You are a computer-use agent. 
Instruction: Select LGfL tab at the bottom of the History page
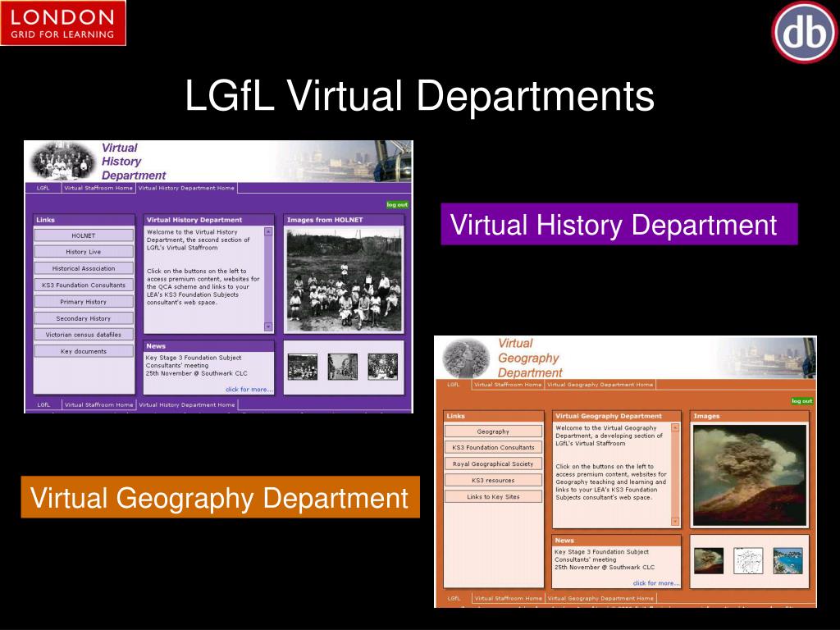click(x=44, y=405)
